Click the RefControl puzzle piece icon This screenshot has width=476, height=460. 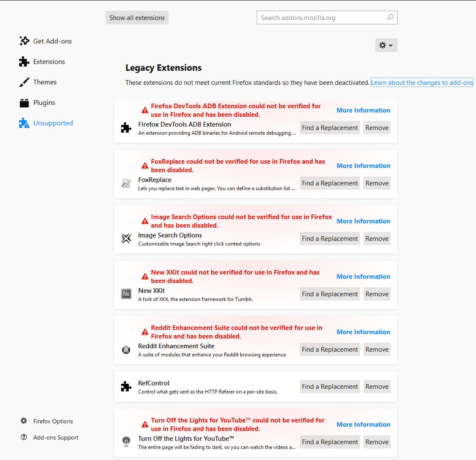[x=126, y=387]
